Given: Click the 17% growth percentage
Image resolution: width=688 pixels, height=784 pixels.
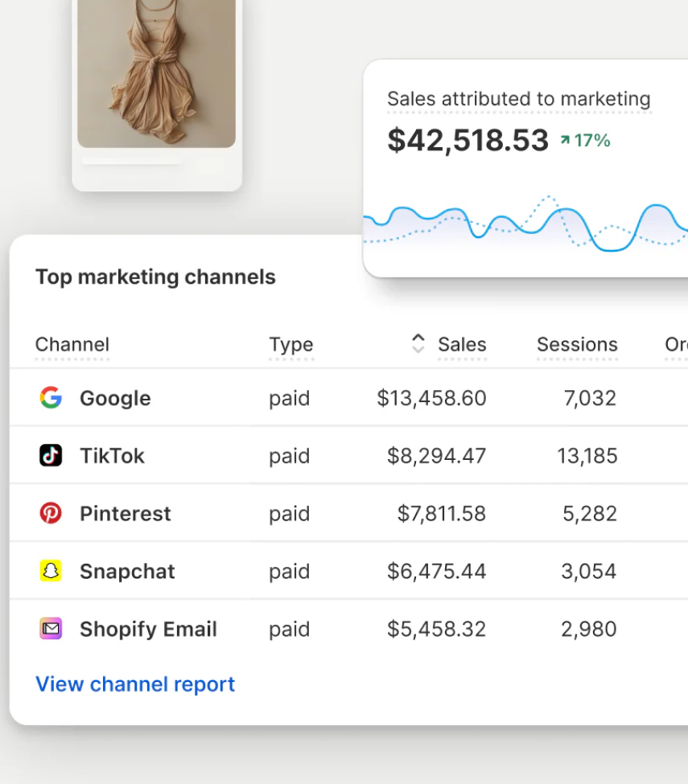Looking at the screenshot, I should tap(592, 141).
